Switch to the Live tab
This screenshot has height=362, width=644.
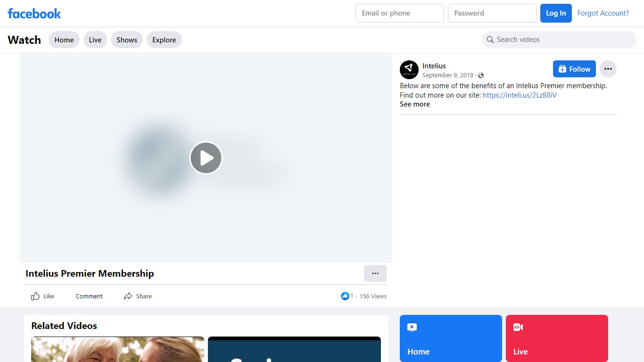tap(95, 40)
